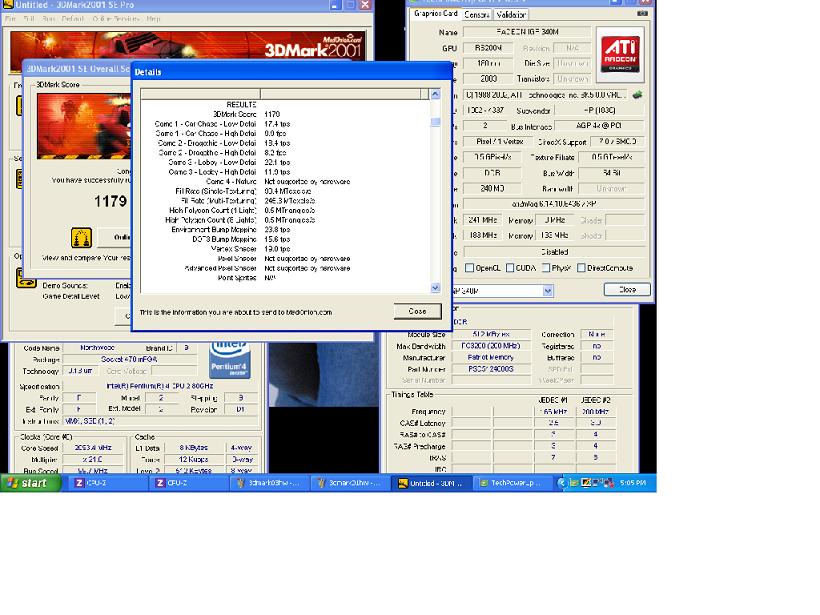The width and height of the screenshot is (820, 615).
Task: Click the green BIOS save chip icon
Action: (x=637, y=95)
